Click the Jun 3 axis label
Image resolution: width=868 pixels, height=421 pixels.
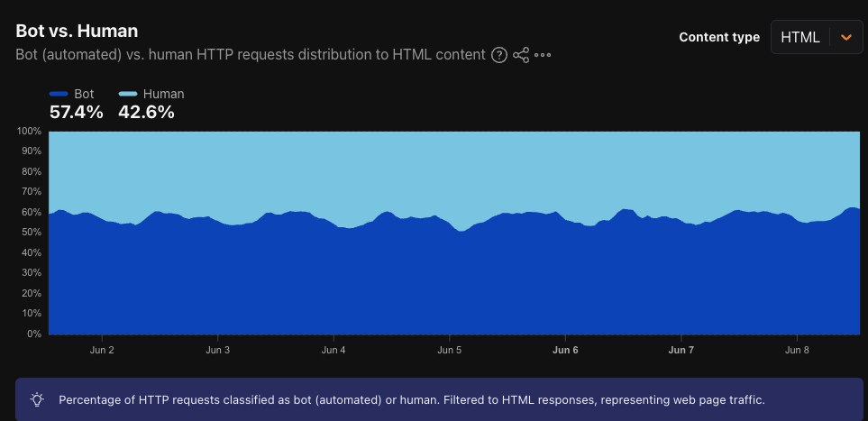point(217,350)
